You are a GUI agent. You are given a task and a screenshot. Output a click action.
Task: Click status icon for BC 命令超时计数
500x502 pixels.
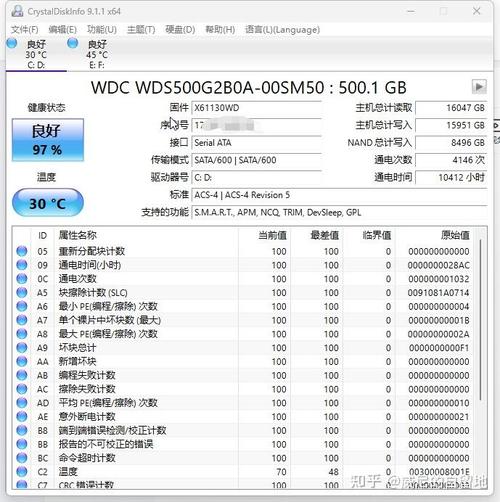tap(22, 458)
